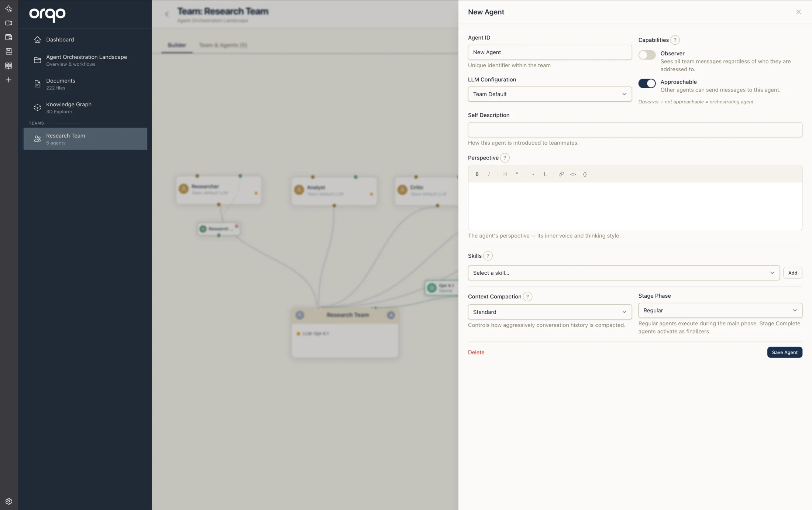The image size is (812, 510).
Task: Click the orqo logo
Action: (x=47, y=15)
